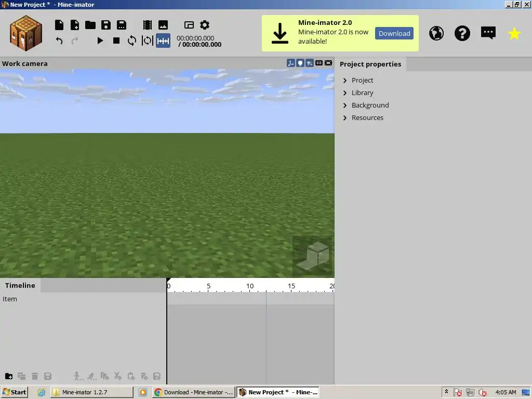Click the media player taskbar icon
The image size is (532, 399).
tap(143, 392)
